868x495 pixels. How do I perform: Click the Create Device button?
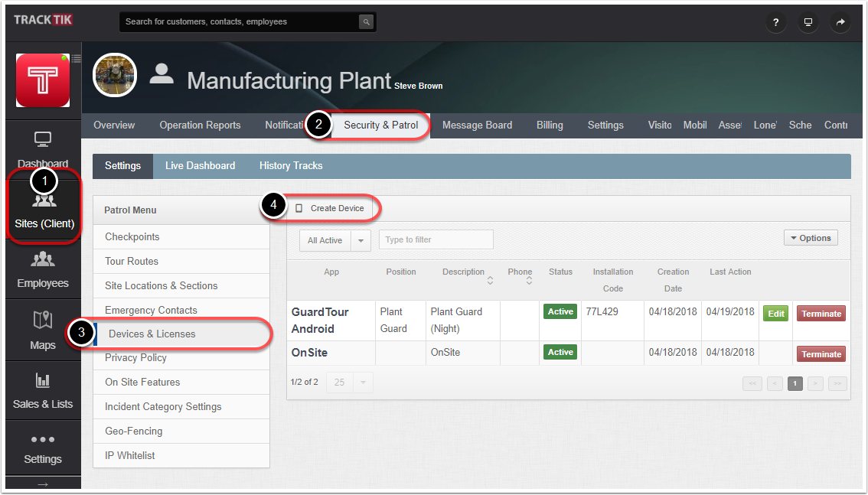click(x=330, y=209)
